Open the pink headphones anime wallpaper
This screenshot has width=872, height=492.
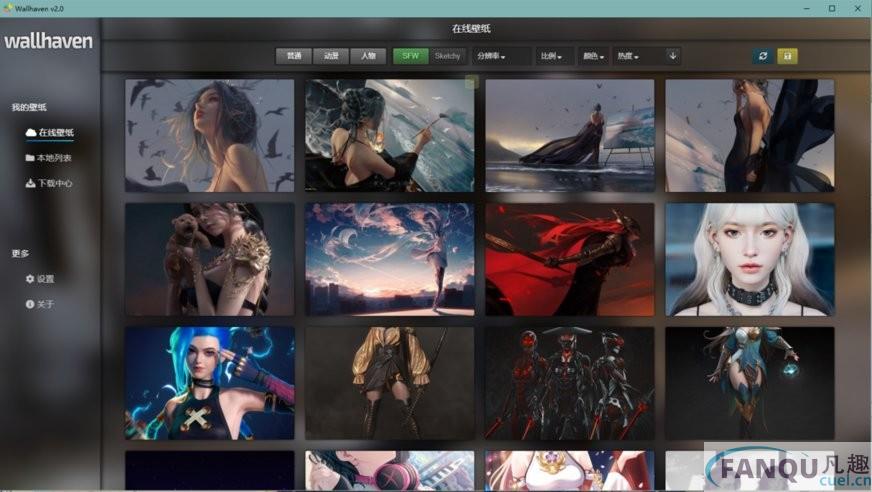click(x=390, y=470)
